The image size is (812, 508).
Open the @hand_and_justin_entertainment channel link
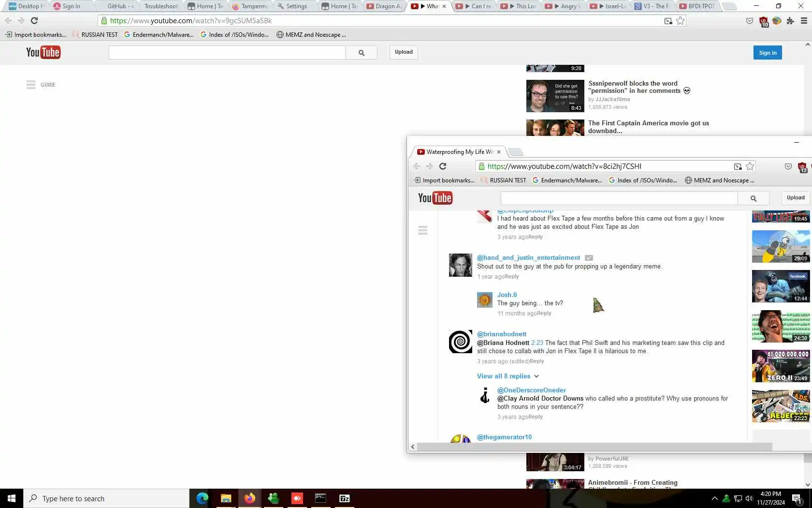point(528,258)
